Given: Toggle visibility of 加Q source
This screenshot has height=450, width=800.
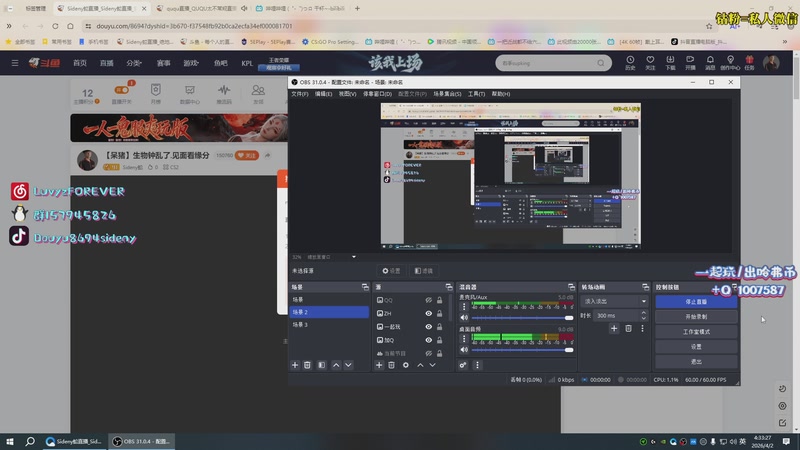Looking at the screenshot, I should pos(429,340).
